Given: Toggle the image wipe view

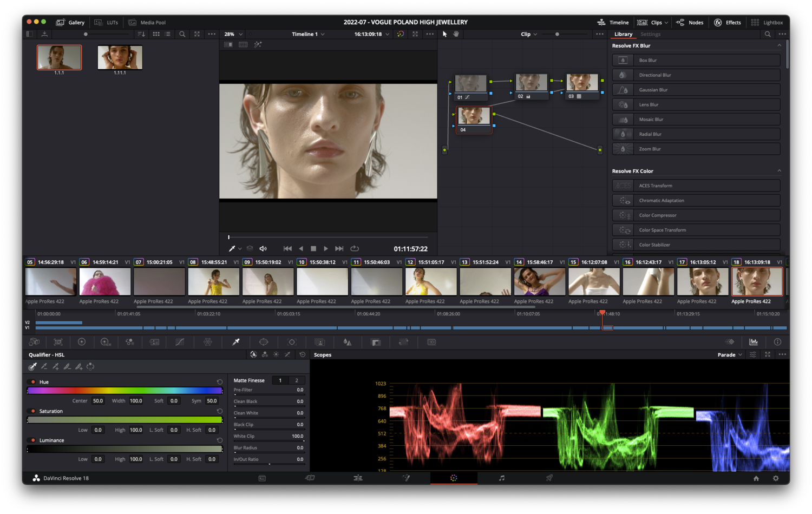Looking at the screenshot, I should click(228, 45).
